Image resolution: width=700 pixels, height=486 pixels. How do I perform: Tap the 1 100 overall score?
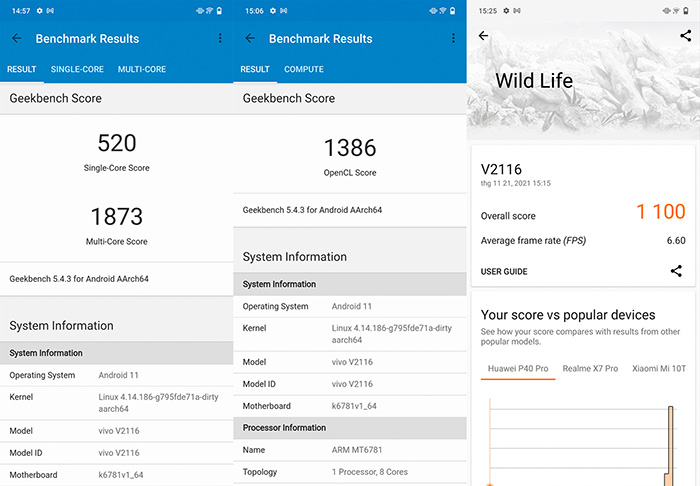[x=661, y=212]
